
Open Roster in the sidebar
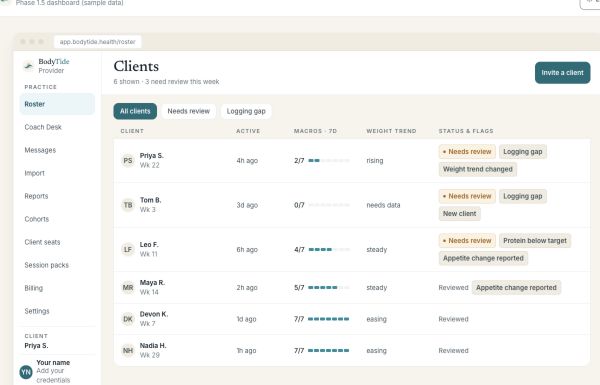[x=57, y=104]
